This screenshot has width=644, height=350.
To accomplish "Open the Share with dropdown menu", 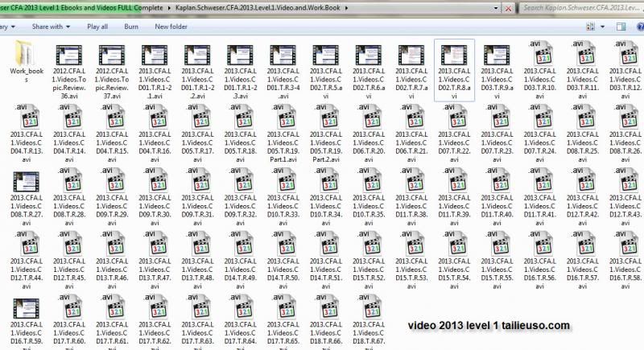I will [x=51, y=27].
